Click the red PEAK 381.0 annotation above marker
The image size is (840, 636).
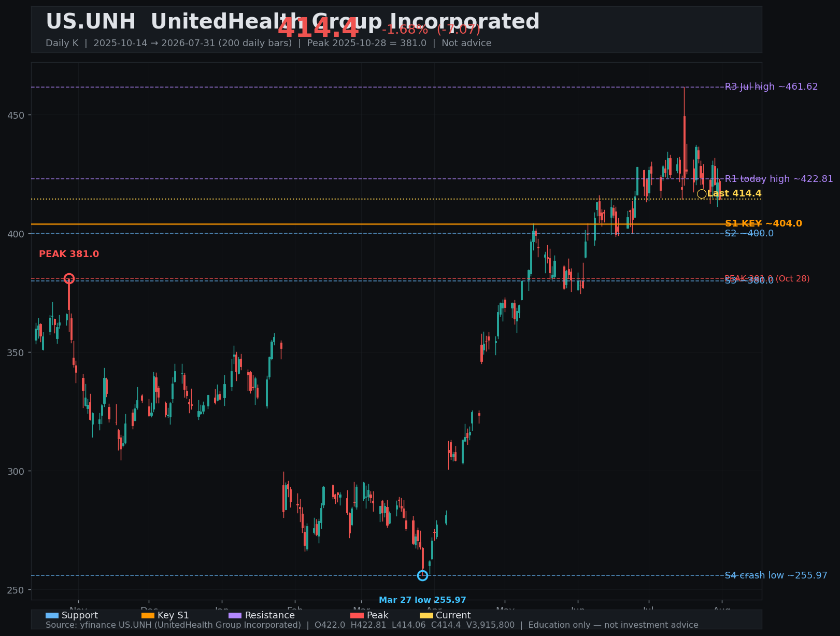(69, 254)
